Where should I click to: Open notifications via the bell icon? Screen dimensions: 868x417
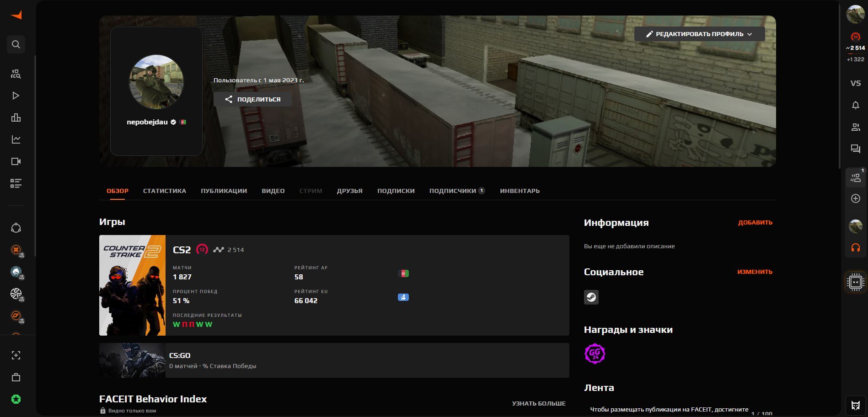click(x=856, y=105)
